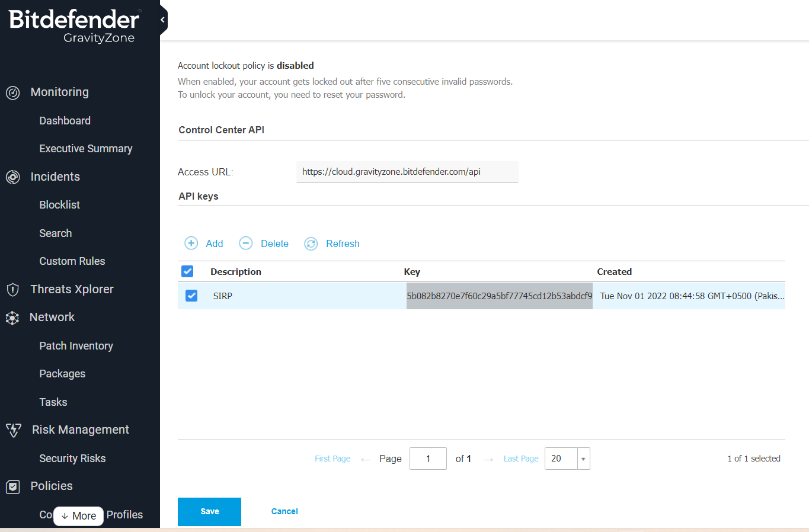Click Delete to remove API key
This screenshot has width=809, height=532.
click(x=275, y=243)
